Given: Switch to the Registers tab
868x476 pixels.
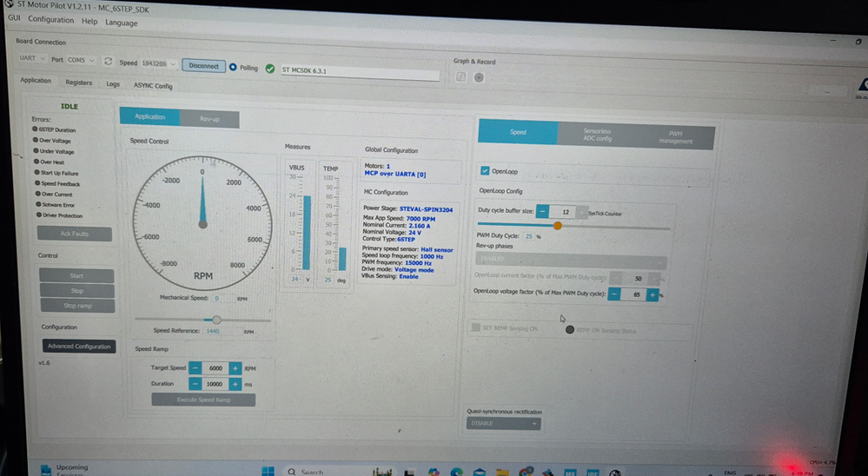Looking at the screenshot, I should pyautogui.click(x=78, y=83).
